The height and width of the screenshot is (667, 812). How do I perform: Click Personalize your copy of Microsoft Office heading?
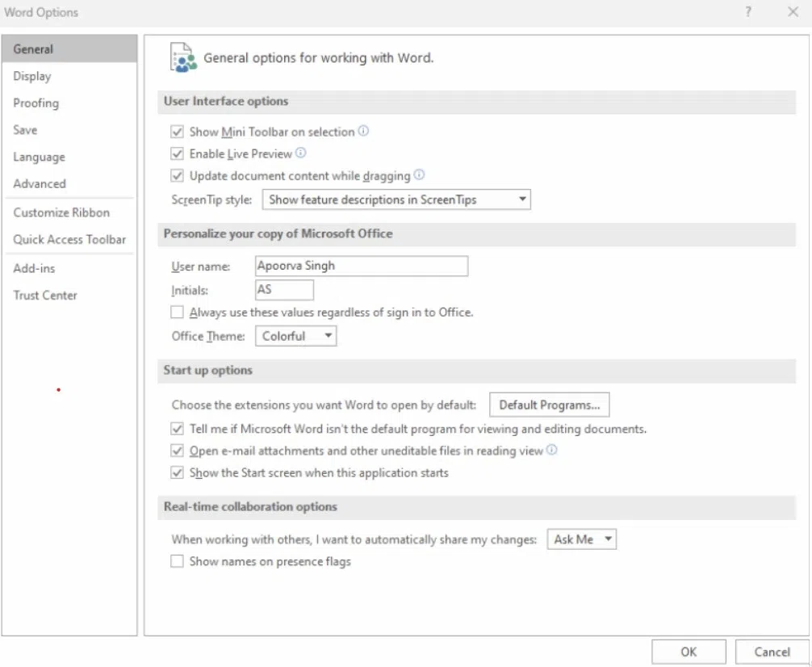pyautogui.click(x=278, y=233)
